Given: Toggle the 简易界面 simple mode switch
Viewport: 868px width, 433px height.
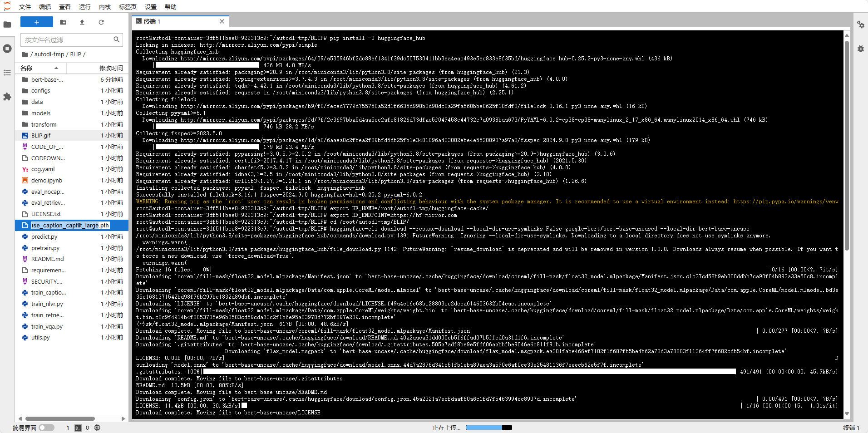Looking at the screenshot, I should pyautogui.click(x=46, y=428).
